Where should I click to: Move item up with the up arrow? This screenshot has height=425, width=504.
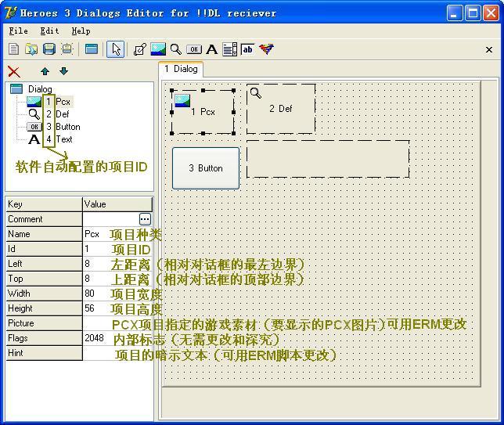pyautogui.click(x=45, y=71)
